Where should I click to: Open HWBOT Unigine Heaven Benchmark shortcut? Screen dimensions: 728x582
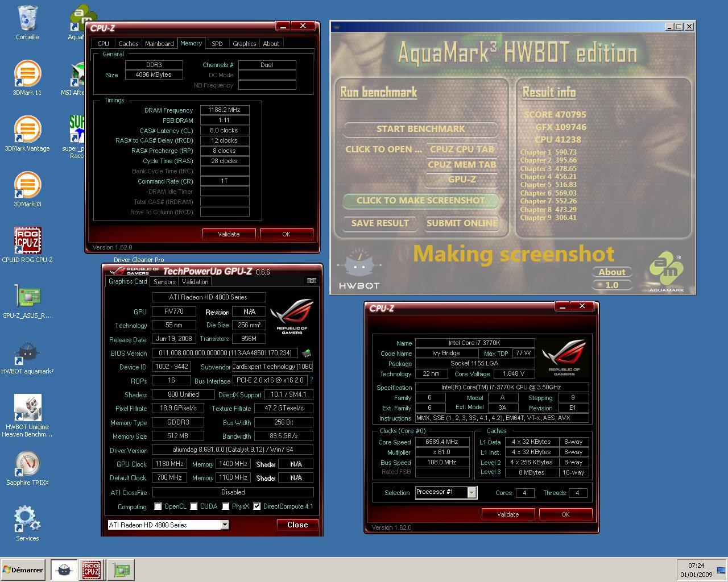[27, 416]
